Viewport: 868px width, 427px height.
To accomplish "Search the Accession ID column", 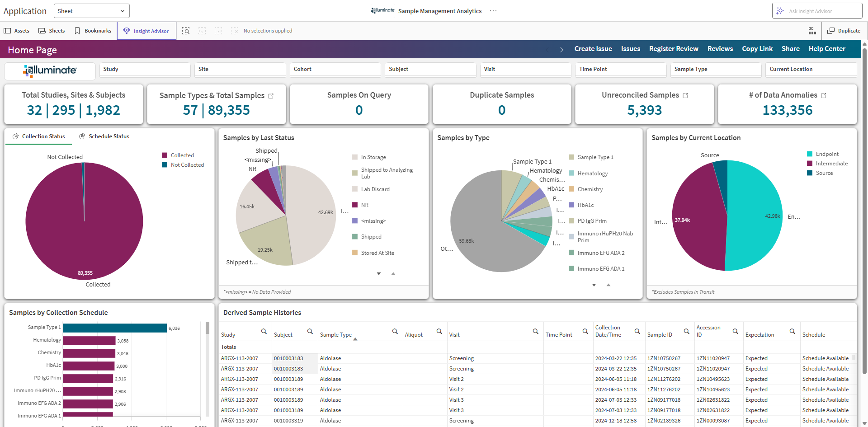I will pos(736,331).
